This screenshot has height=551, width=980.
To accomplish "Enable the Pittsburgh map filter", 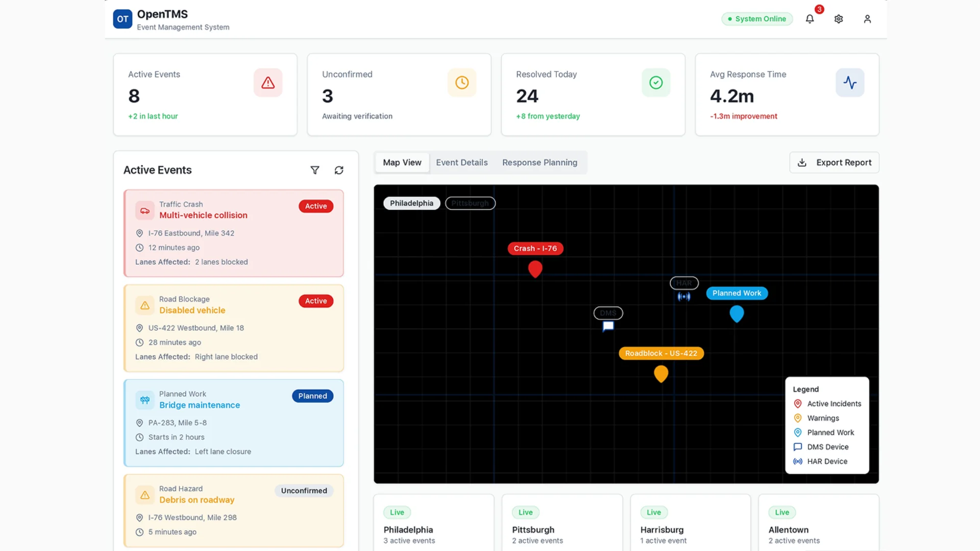I will tap(470, 203).
